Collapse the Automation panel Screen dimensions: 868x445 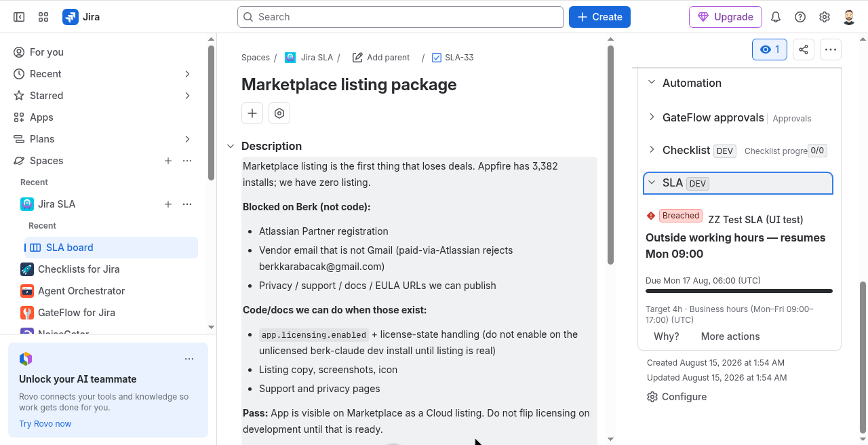[x=652, y=83]
